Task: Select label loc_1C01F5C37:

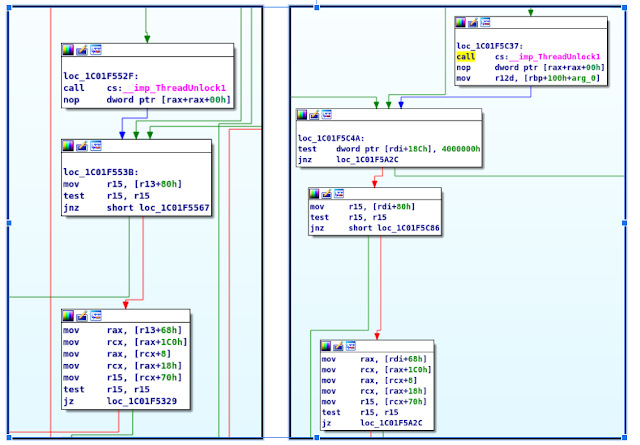Action: coord(490,46)
